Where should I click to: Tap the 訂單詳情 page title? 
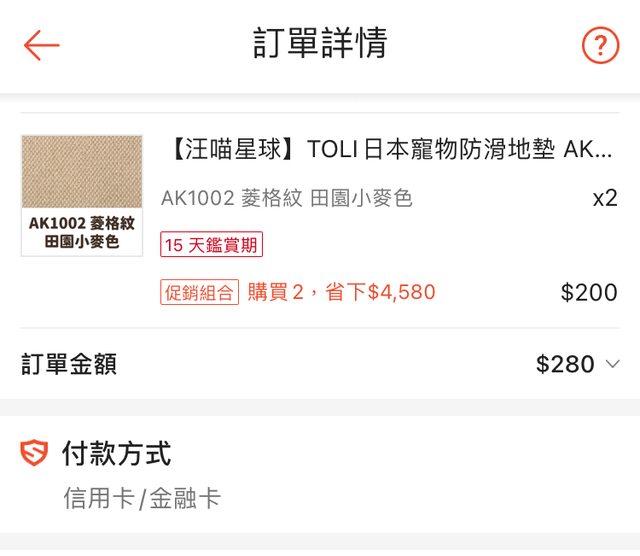point(320,44)
